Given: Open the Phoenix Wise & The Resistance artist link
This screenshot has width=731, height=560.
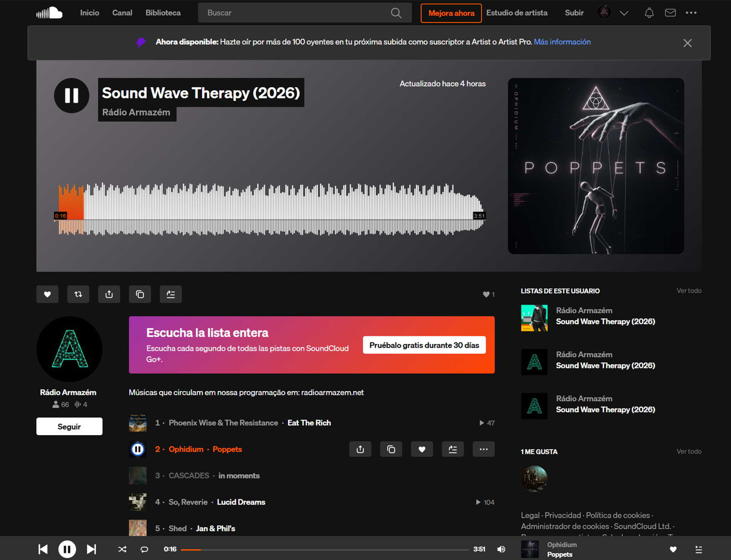Looking at the screenshot, I should (x=223, y=423).
